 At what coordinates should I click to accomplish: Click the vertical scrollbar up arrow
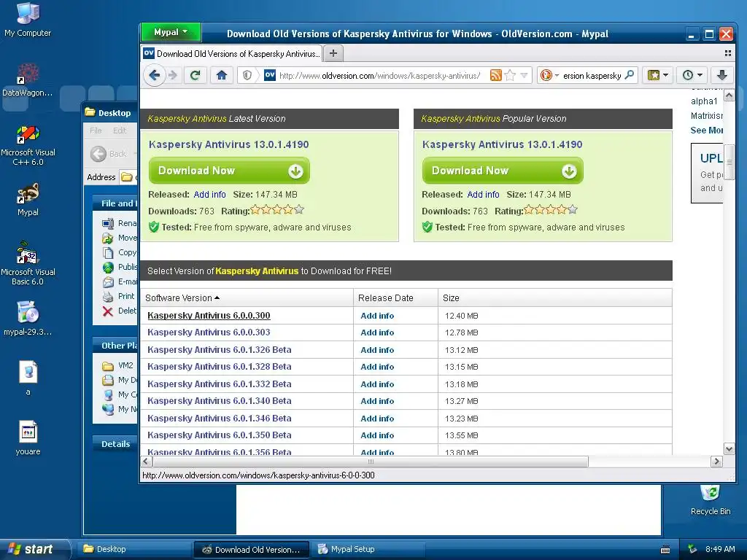[729, 96]
